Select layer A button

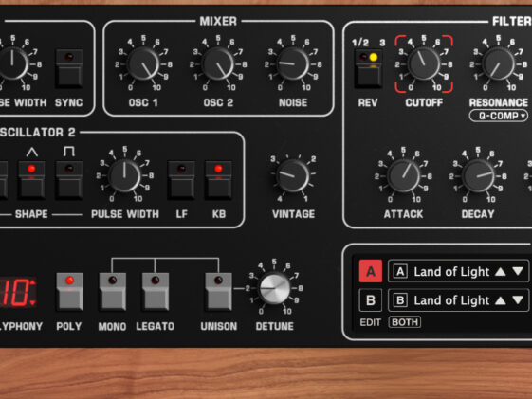371,271
